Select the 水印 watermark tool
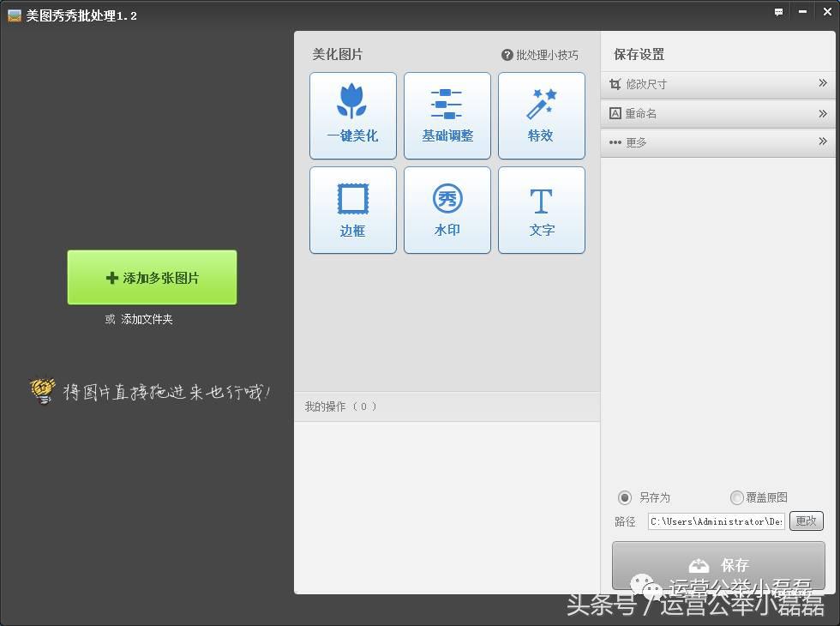Image resolution: width=840 pixels, height=626 pixels. [447, 210]
